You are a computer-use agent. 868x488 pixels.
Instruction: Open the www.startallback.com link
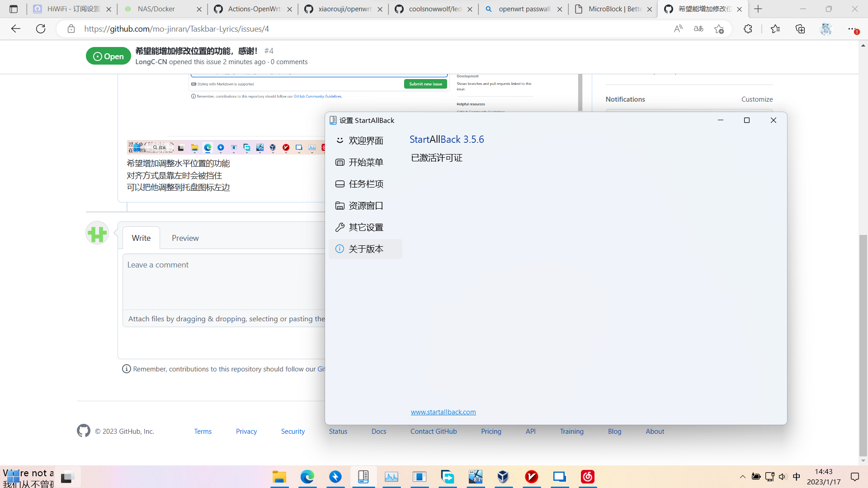coord(443,412)
